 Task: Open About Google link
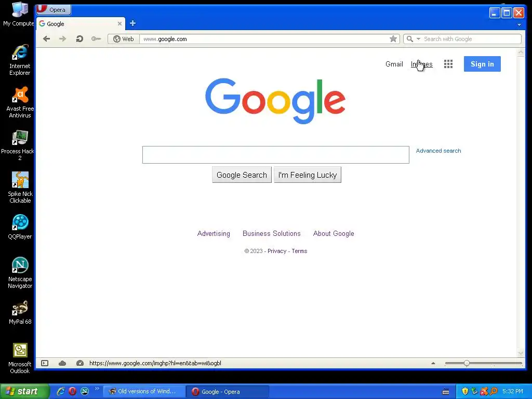point(334,233)
